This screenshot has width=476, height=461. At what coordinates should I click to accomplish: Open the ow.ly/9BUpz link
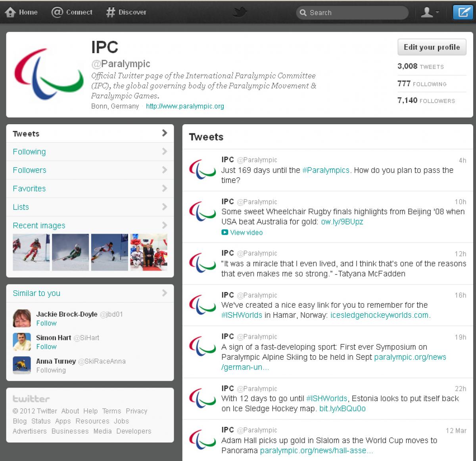342,222
